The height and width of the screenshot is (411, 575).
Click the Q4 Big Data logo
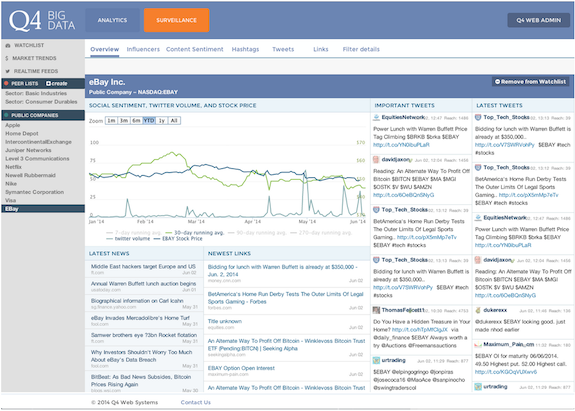click(42, 20)
